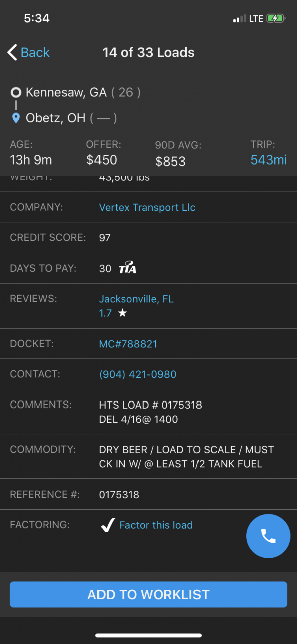Tap the blue phone call button

268,536
